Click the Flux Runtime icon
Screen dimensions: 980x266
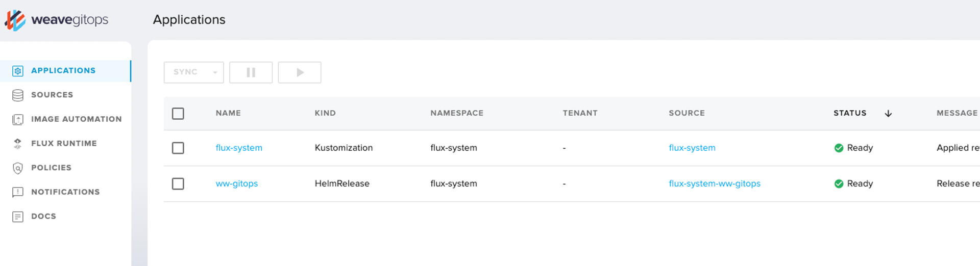click(18, 144)
